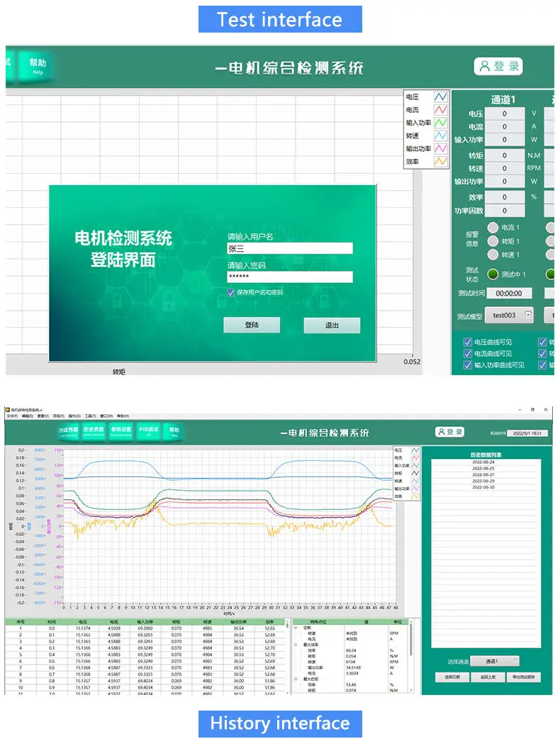Viewport: 560px width, 756px height.
Task: Click the green 测试中 1 status indicator
Action: (x=493, y=274)
